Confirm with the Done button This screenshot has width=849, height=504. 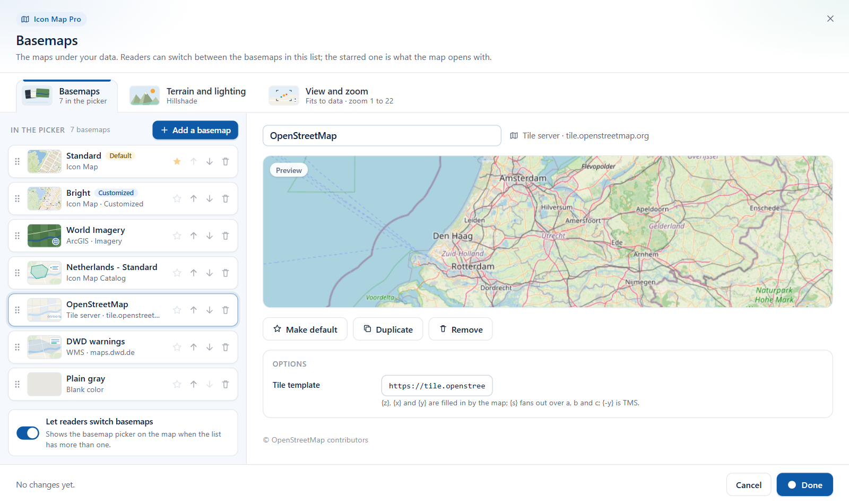coord(805,485)
